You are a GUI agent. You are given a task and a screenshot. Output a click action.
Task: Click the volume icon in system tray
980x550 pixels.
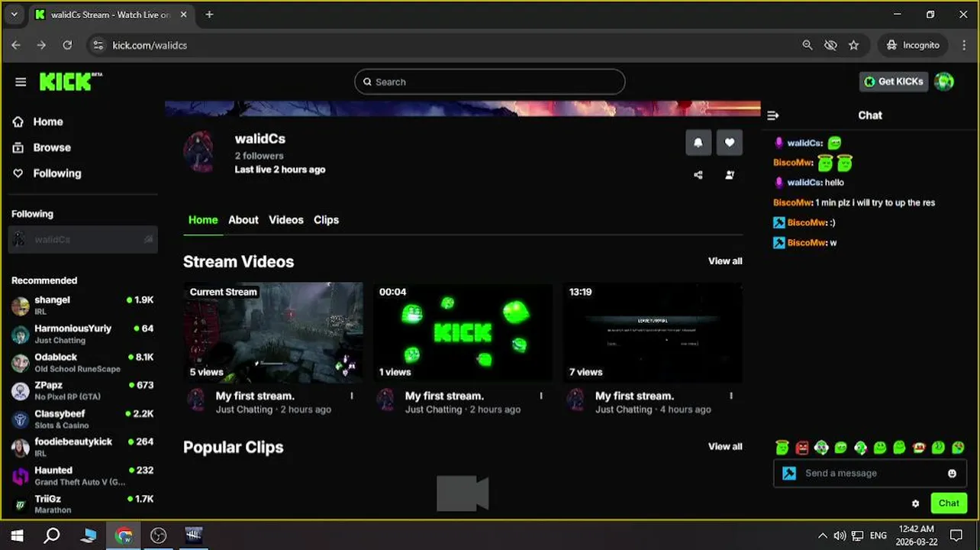[840, 535]
